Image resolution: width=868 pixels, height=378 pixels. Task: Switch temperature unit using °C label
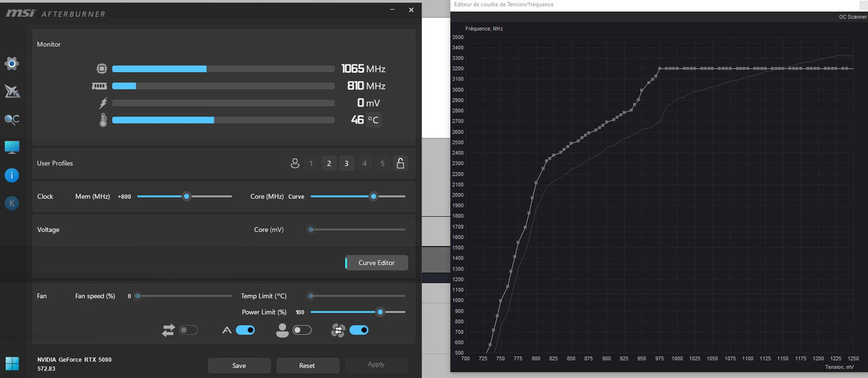pyautogui.click(x=374, y=120)
